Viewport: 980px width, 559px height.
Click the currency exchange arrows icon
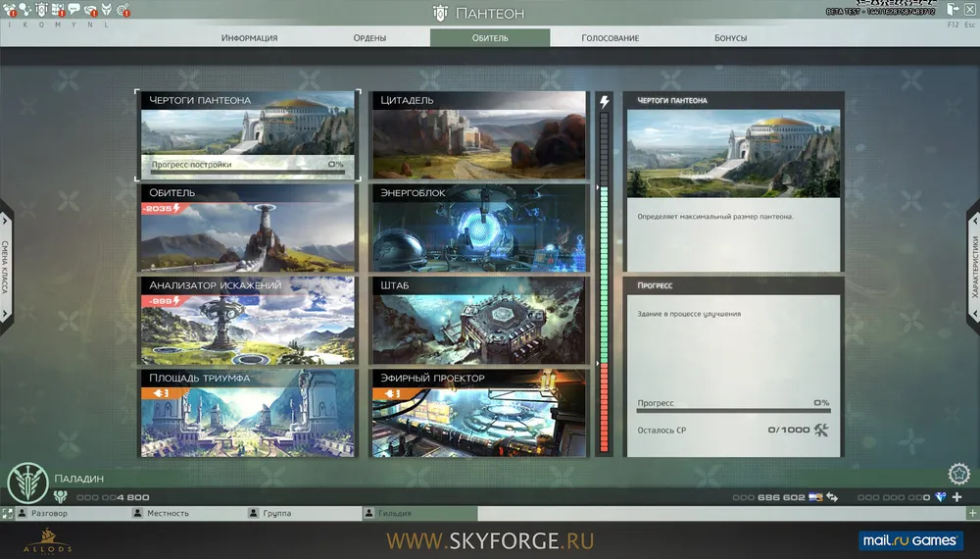click(832, 497)
